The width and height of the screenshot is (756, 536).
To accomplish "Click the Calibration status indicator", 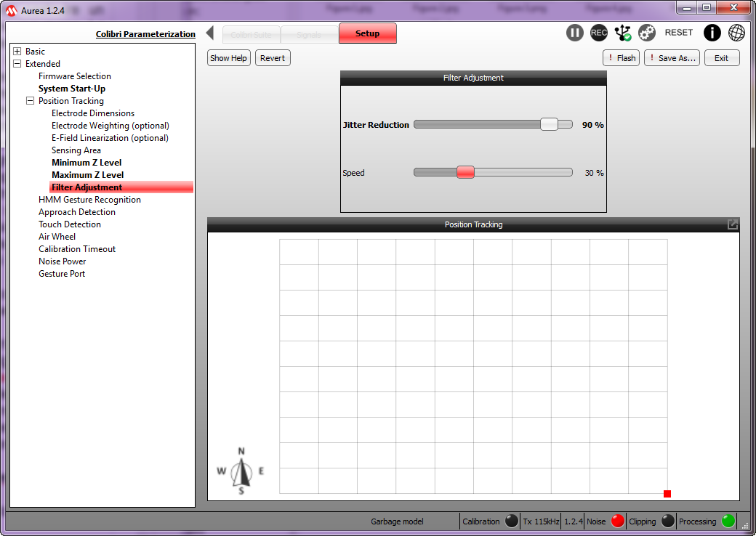I will [512, 521].
